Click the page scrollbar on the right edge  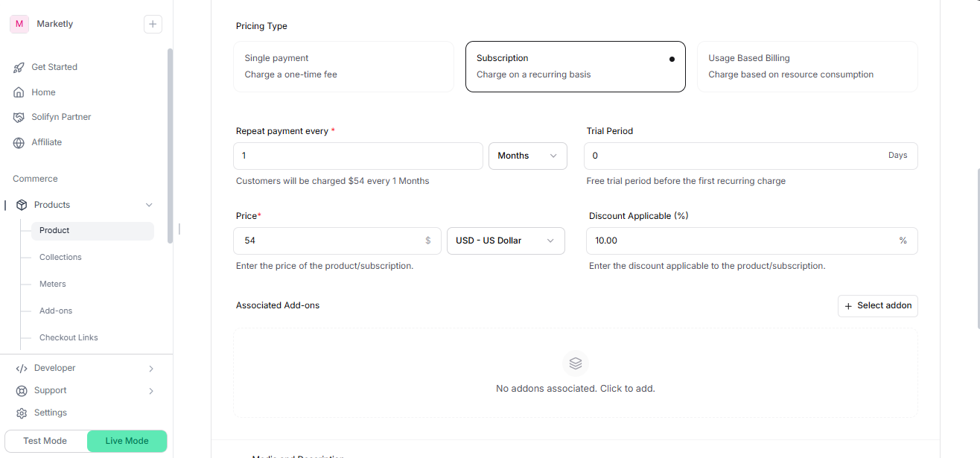click(978, 248)
